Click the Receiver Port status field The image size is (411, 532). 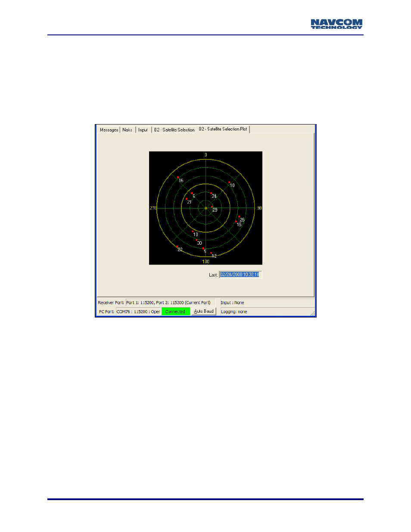tap(170, 302)
